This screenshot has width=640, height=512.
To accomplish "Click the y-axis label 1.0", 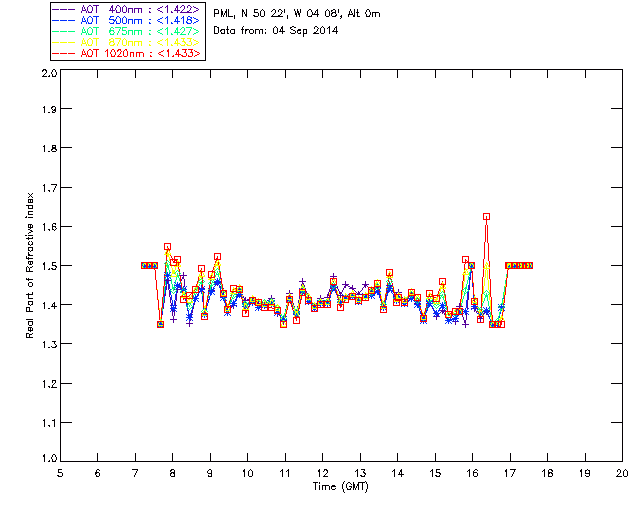I will click(49, 458).
